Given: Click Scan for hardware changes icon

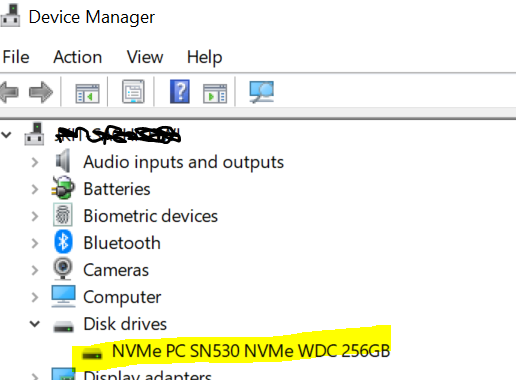Looking at the screenshot, I should pos(262,91).
